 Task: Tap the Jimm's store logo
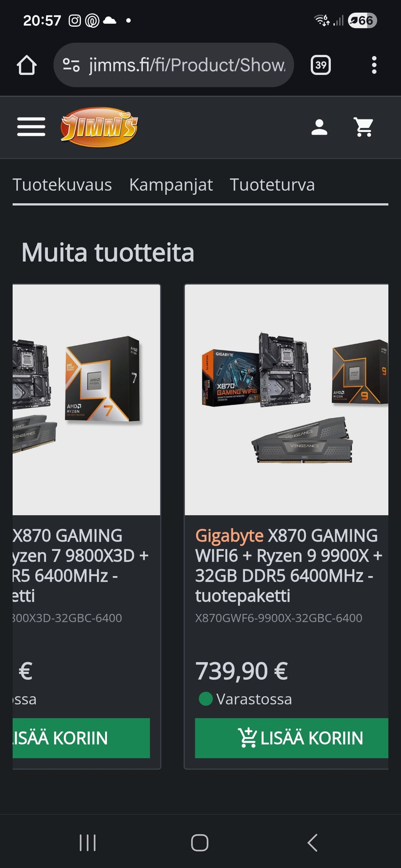(x=99, y=127)
